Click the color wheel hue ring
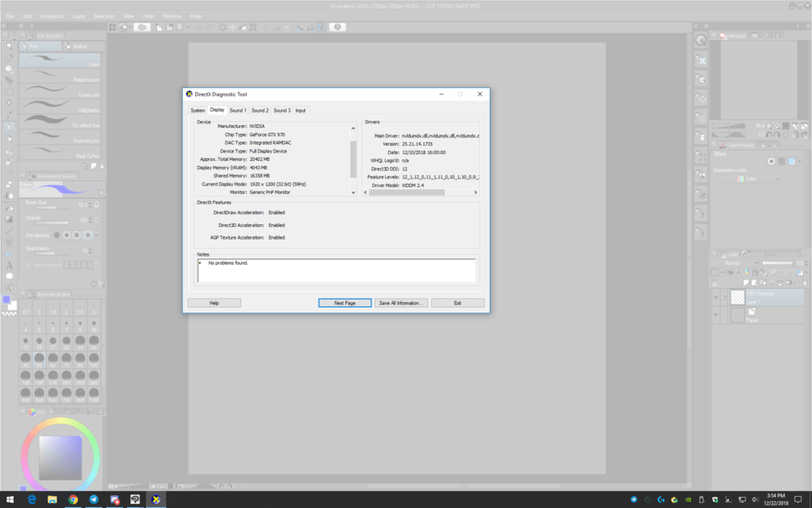The height and width of the screenshot is (508, 812). coord(60,421)
